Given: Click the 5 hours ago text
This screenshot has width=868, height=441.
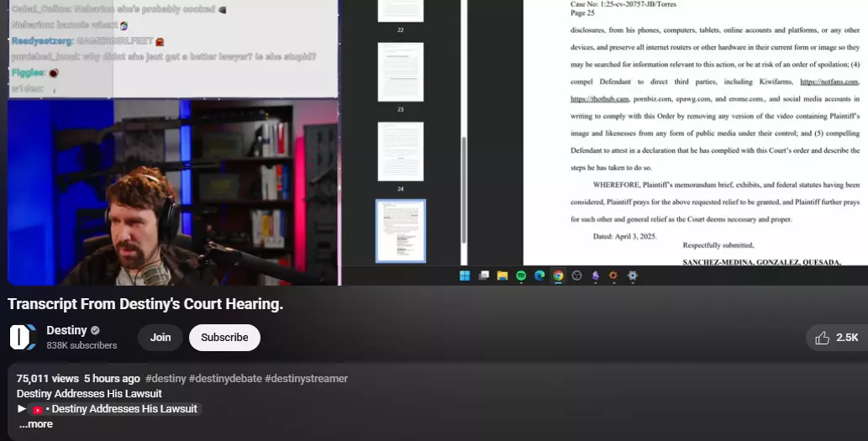Looking at the screenshot, I should pos(112,379).
